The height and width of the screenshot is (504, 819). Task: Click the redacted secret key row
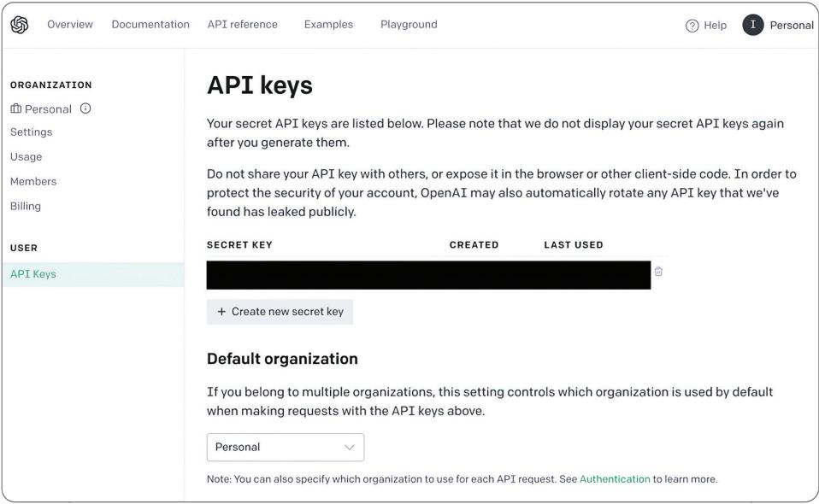428,275
